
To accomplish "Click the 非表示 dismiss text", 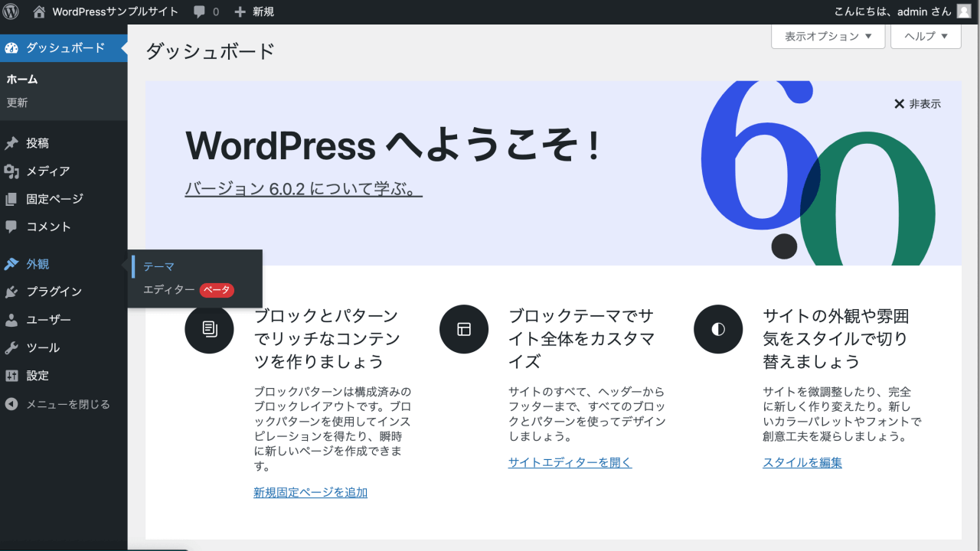I will point(925,104).
